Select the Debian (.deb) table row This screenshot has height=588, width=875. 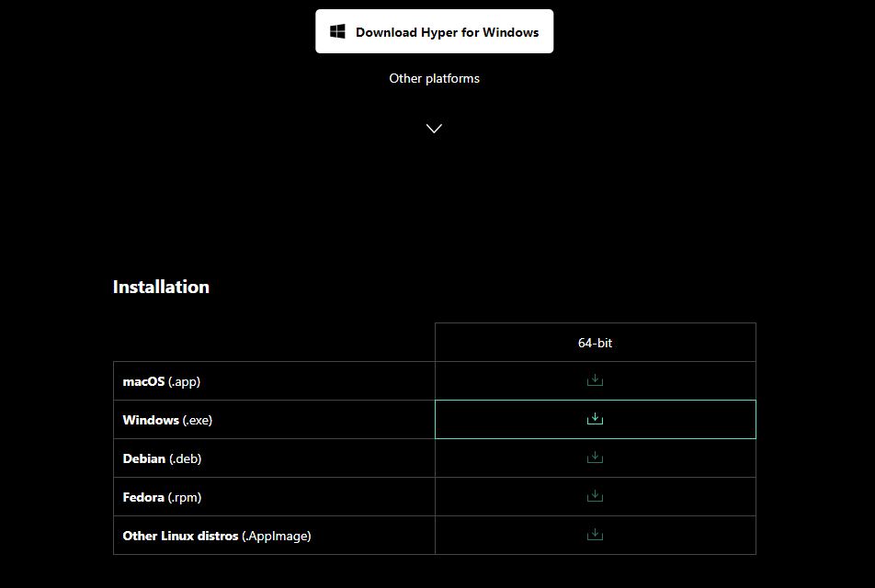(x=274, y=458)
